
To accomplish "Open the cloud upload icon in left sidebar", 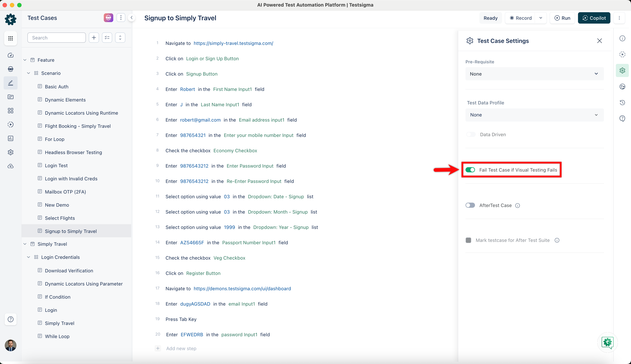I will (11, 166).
